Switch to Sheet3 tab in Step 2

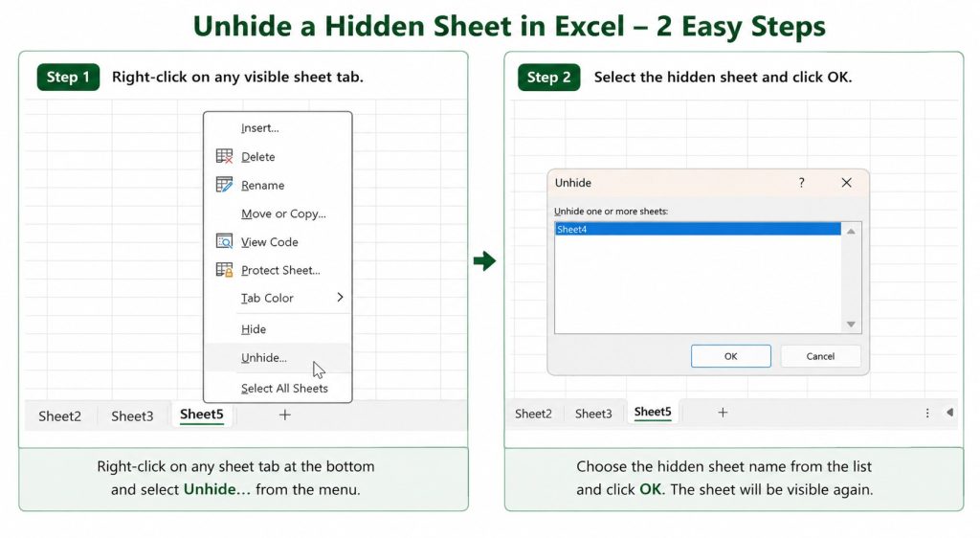pos(593,414)
